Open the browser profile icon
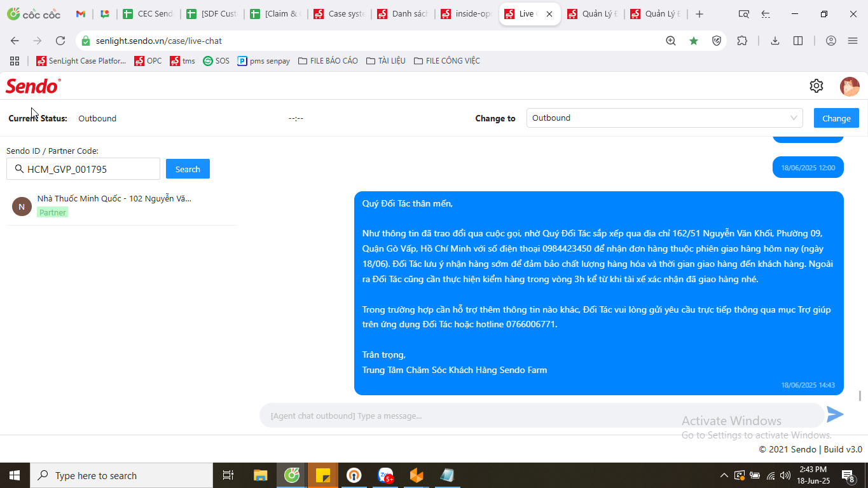 coord(830,41)
